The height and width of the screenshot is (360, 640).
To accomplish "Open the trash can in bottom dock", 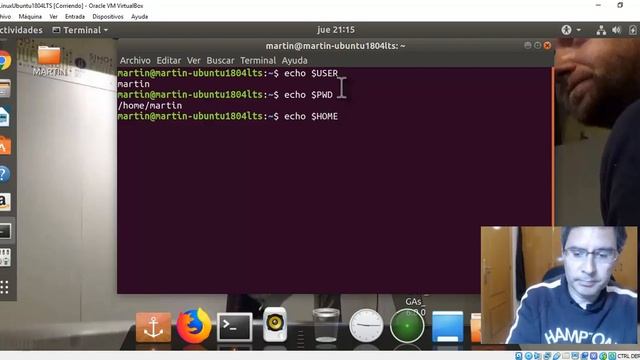I will click(326, 325).
